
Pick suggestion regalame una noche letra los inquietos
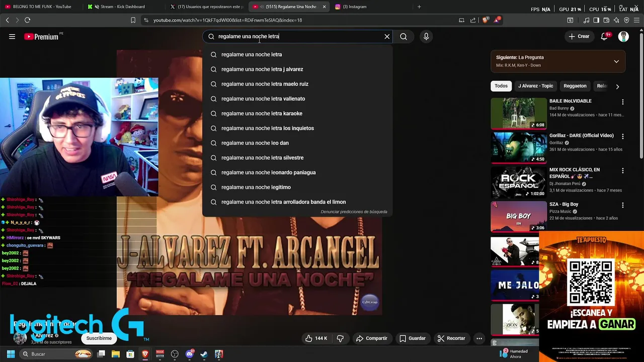[x=297, y=128]
